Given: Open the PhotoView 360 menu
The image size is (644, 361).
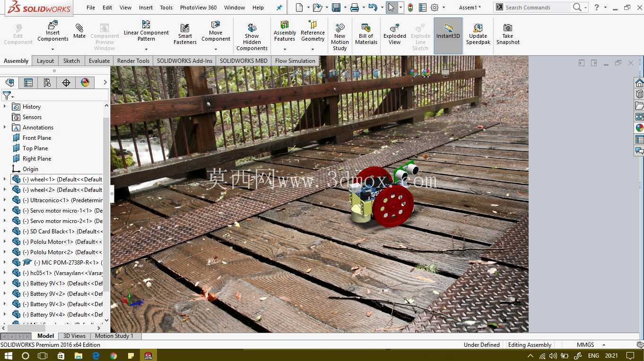Looking at the screenshot, I should coord(198,8).
